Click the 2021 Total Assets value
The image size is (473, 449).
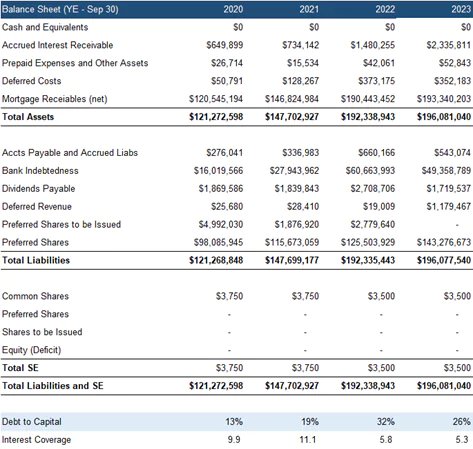(292, 117)
